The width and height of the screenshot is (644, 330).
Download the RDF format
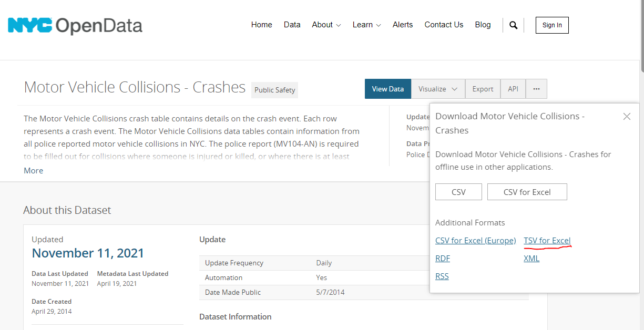click(443, 259)
